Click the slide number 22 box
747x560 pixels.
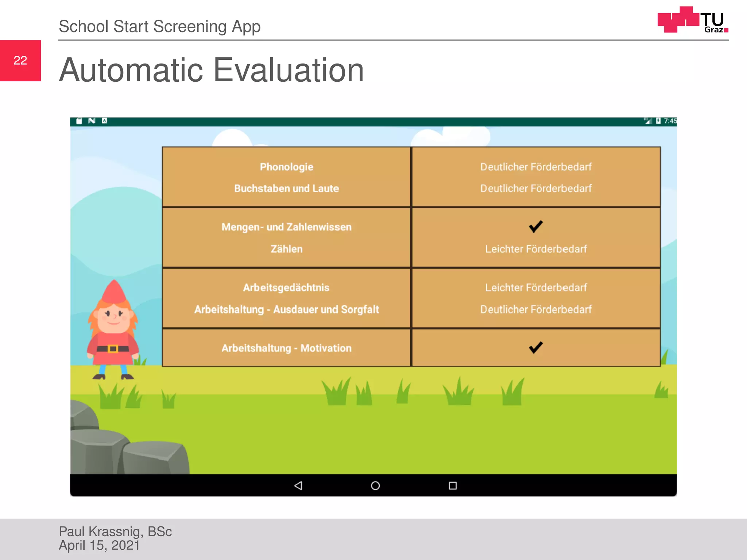tap(20, 61)
